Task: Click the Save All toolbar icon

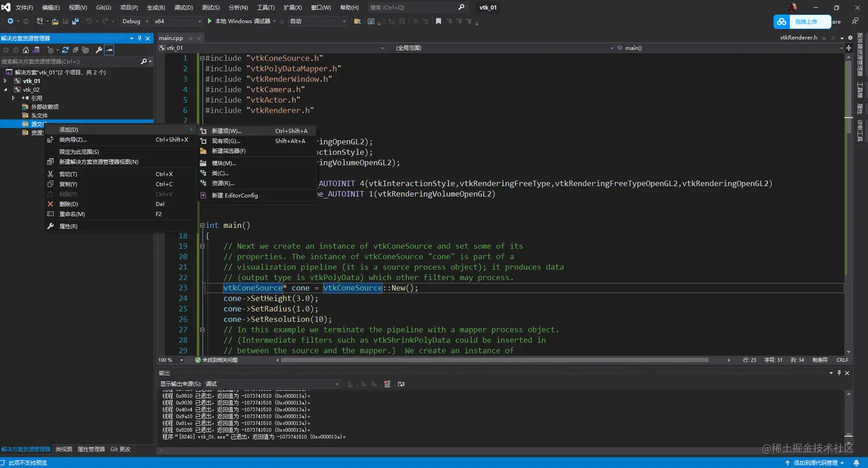Action: tap(75, 21)
